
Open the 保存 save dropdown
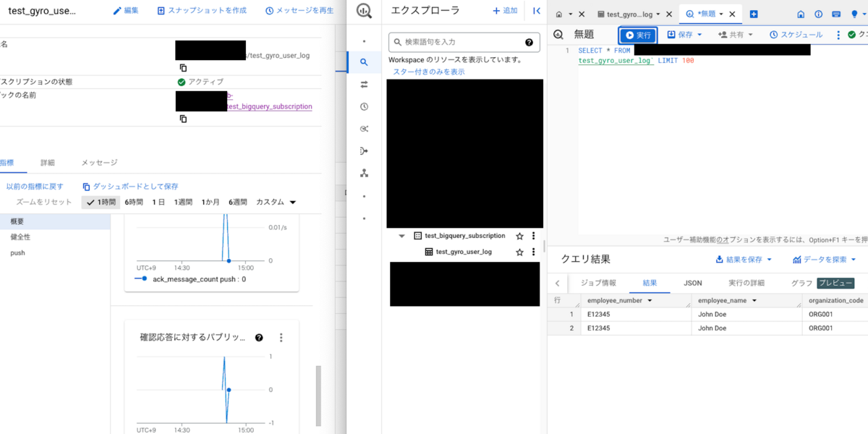coord(684,35)
